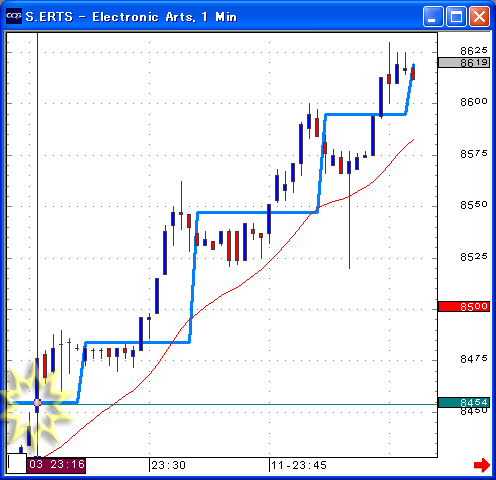Click the 8600 price axis label
Viewport: 496px width, 480px height.
point(474,102)
